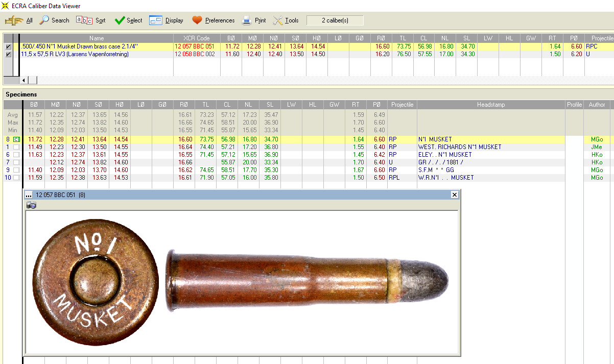Image resolution: width=614 pixels, height=364 pixels.
Task: Click the BØ value 11.40 in specimen 9 row
Action: pos(35,170)
